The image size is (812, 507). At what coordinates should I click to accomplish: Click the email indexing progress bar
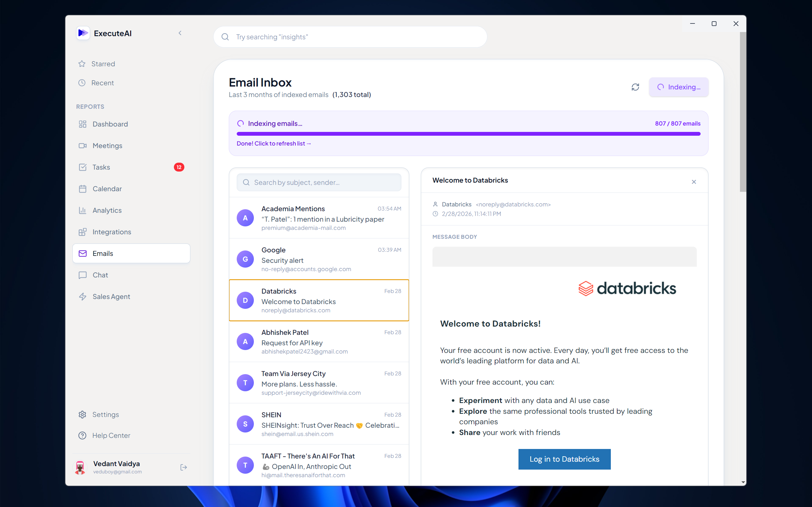[468, 134]
